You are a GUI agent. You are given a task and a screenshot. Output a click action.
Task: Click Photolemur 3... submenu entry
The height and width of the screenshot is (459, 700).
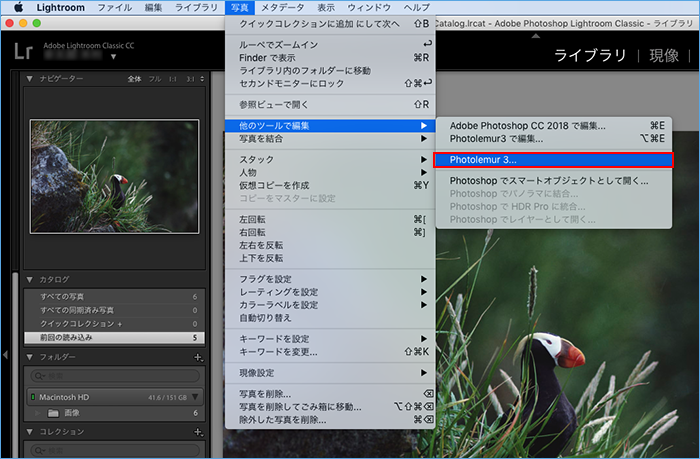pyautogui.click(x=554, y=160)
